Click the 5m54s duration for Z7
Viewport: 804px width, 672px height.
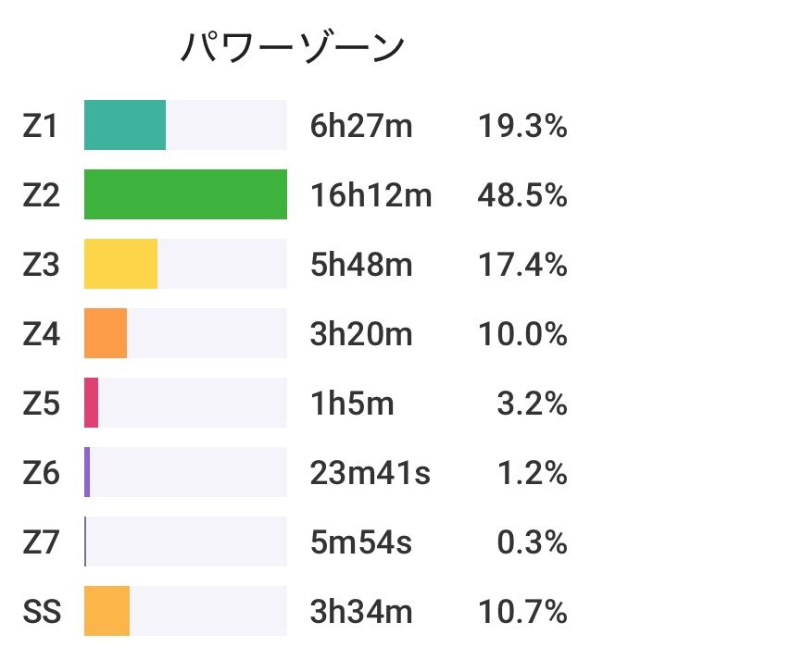tap(361, 542)
